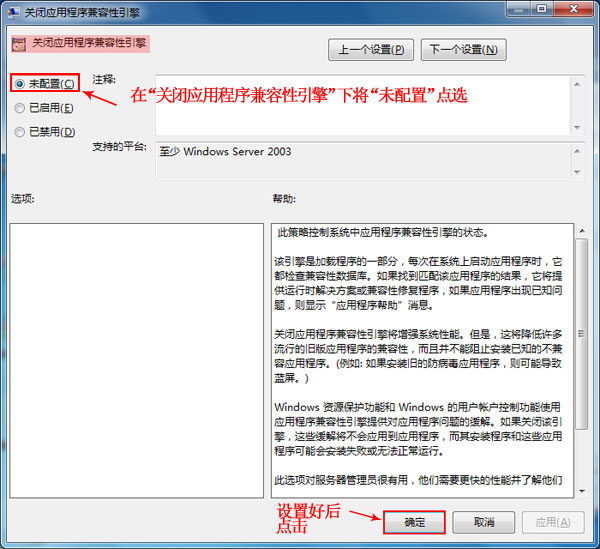Click the policy icon beside 关闭应用程序兼容性引擎 heading

click(x=19, y=44)
